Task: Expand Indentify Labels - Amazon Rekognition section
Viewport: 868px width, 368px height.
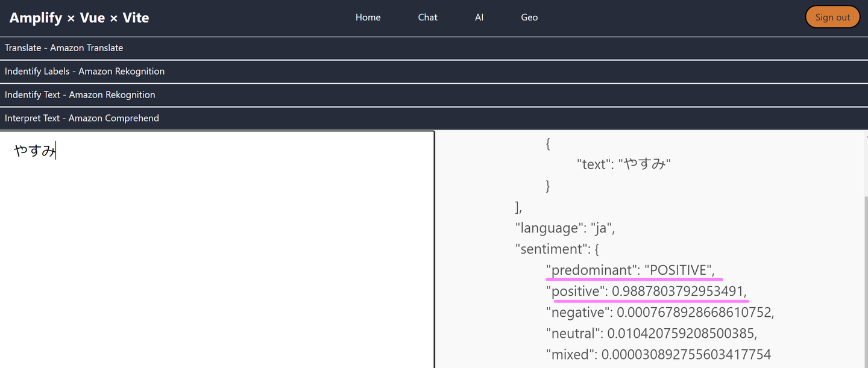Action: pos(84,72)
